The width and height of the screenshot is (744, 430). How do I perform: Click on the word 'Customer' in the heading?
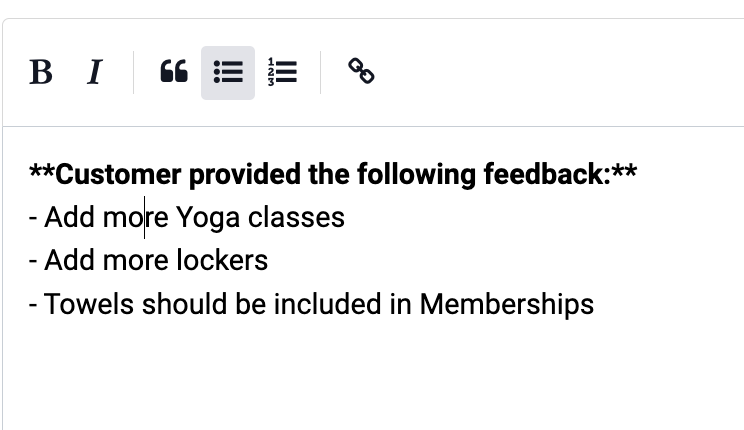[118, 174]
